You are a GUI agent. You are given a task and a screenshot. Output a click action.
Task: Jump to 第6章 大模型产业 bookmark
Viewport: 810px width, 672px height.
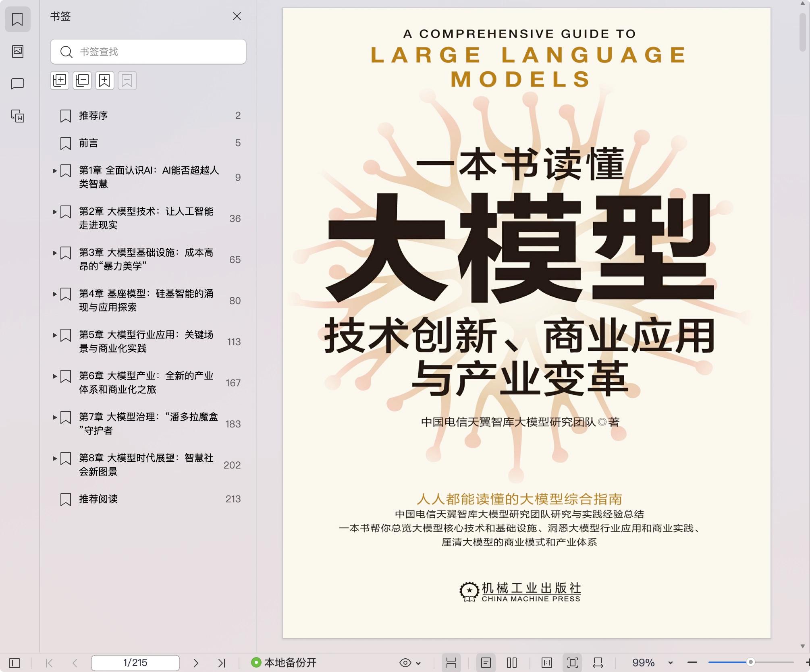pos(146,383)
